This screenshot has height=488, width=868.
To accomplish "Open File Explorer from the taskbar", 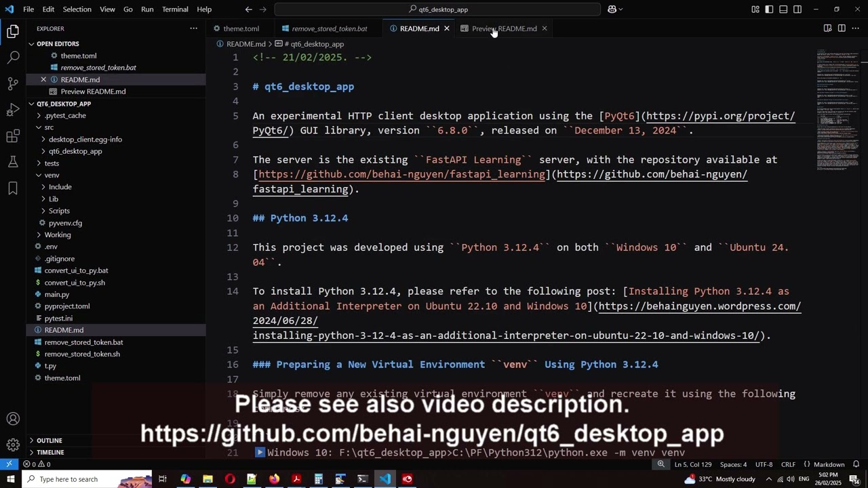I will 208,479.
